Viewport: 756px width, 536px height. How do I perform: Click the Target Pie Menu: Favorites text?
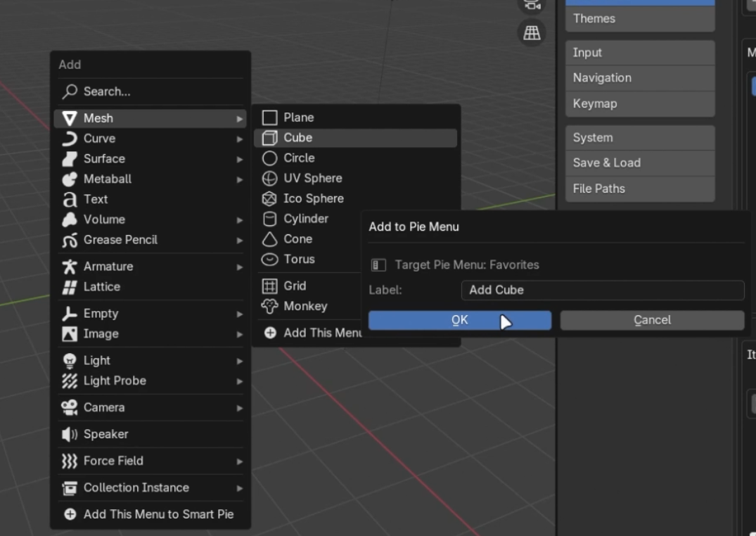[x=467, y=265]
